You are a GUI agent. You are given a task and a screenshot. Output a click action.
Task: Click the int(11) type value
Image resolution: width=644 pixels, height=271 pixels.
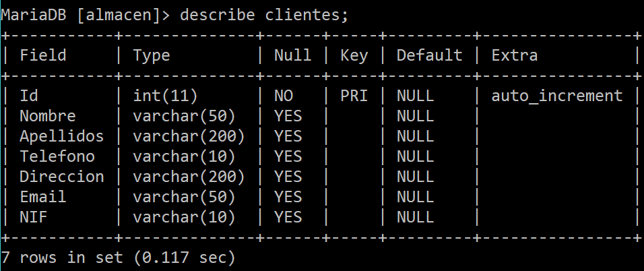pos(165,96)
